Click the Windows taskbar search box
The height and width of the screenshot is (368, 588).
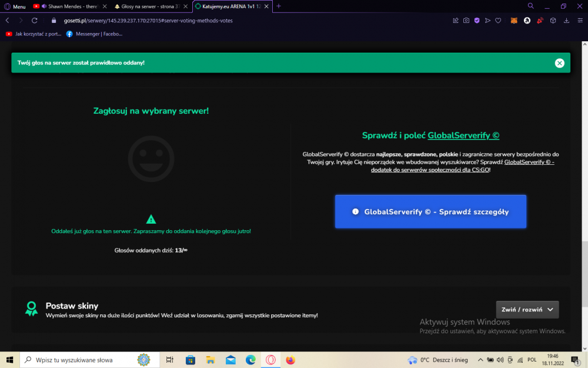pyautogui.click(x=90, y=360)
